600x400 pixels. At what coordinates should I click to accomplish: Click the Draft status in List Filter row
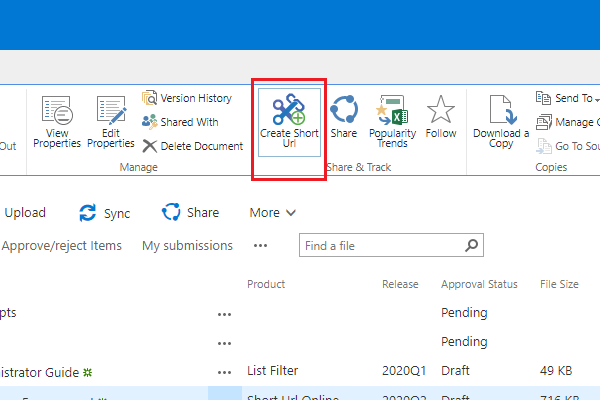pyautogui.click(x=455, y=371)
